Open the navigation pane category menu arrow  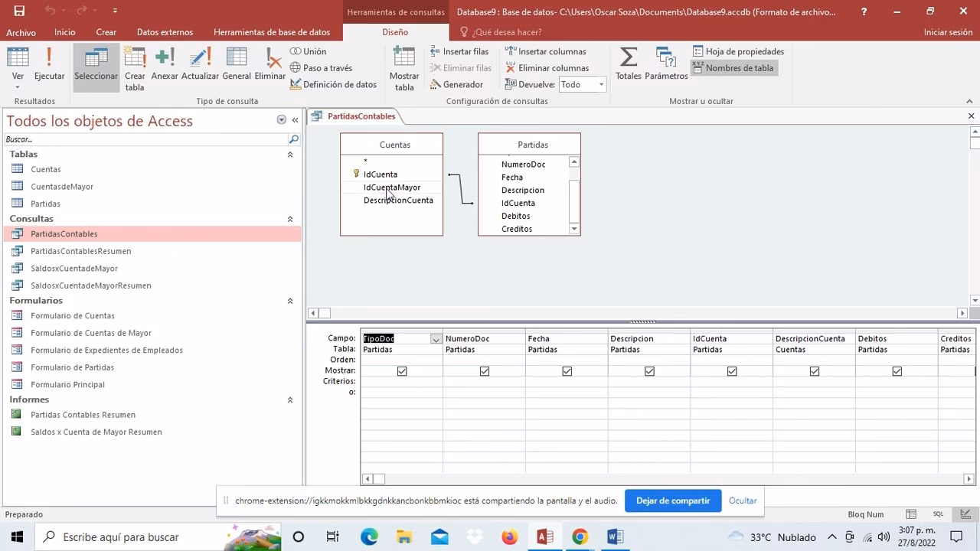coord(281,120)
